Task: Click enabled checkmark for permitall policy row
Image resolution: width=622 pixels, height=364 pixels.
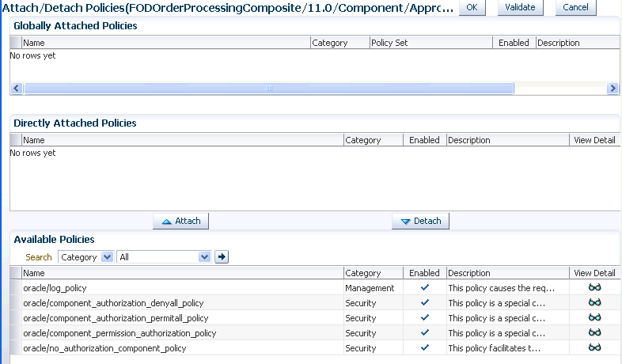Action: 424,317
